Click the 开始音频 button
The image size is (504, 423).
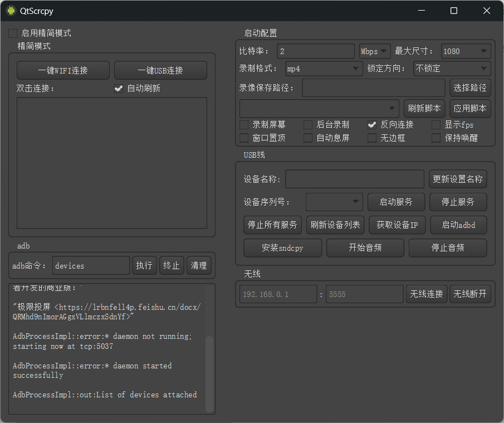(x=365, y=247)
